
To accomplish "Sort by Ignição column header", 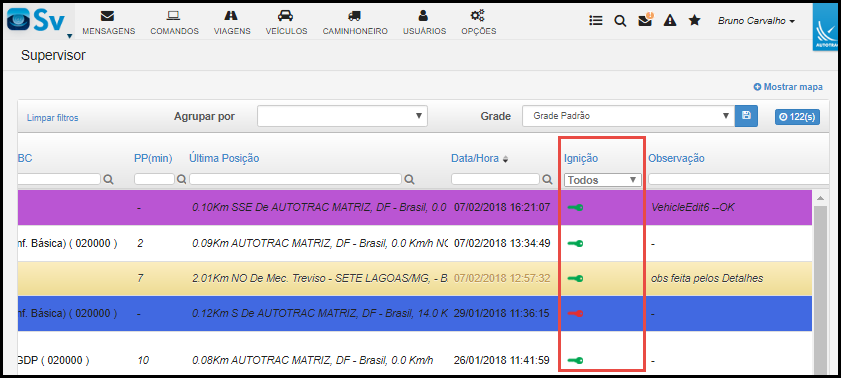I will pyautogui.click(x=581, y=158).
